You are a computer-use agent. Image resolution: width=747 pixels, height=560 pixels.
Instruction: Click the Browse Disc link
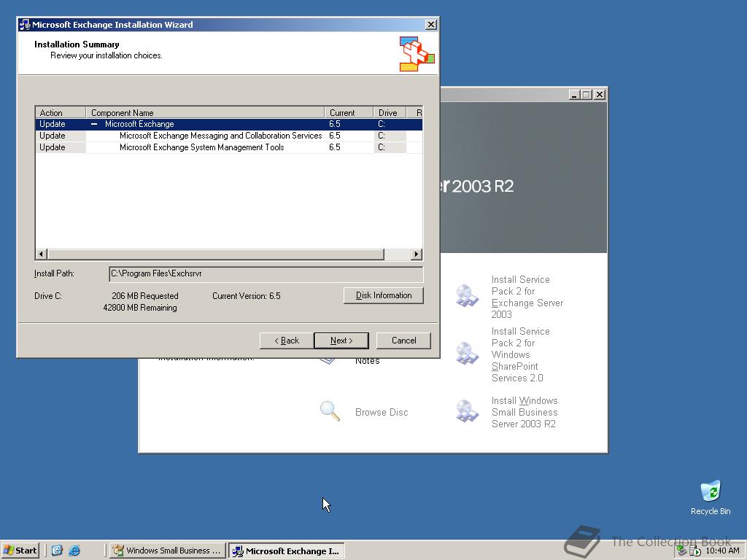[x=382, y=413]
